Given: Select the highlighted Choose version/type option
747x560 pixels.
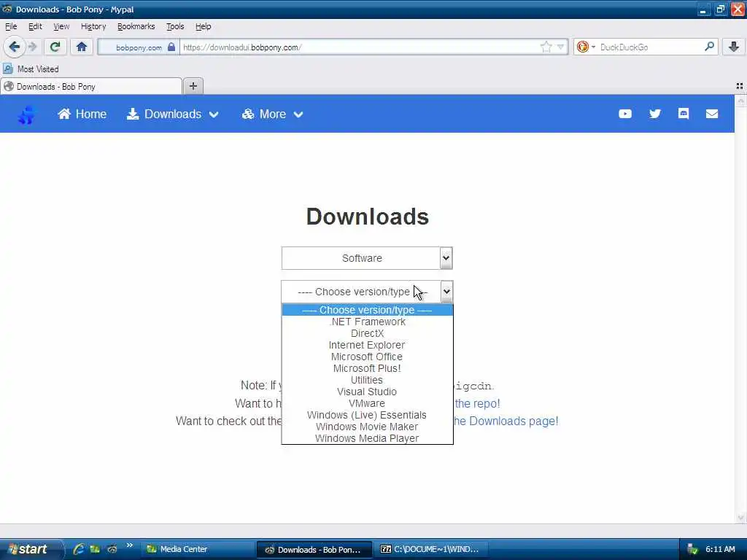Looking at the screenshot, I should point(367,310).
